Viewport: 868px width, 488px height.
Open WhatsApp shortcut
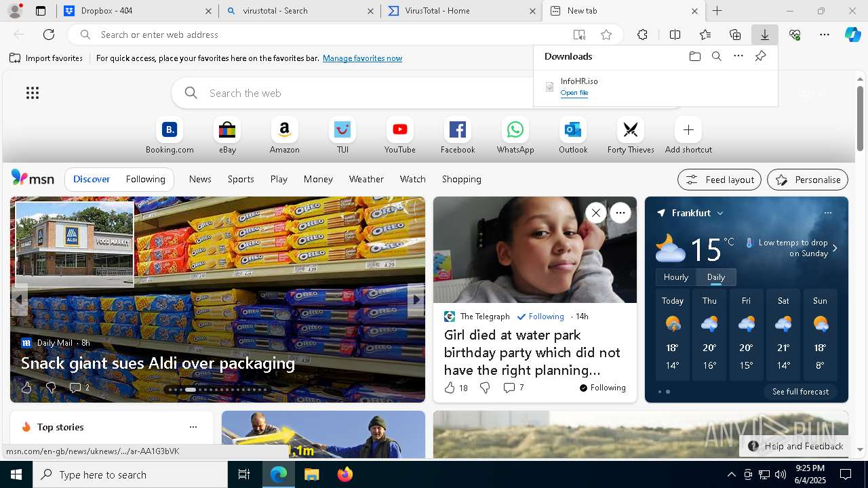tap(515, 136)
